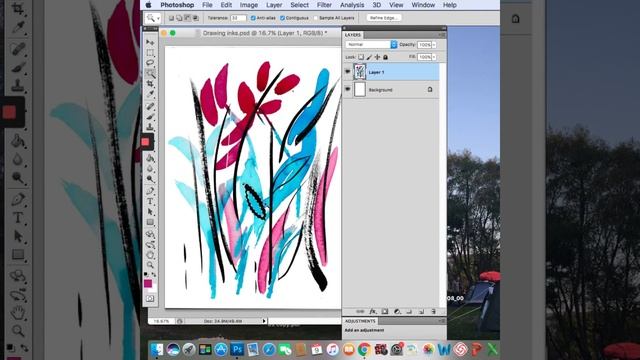Click the Refine Edge button

(x=384, y=18)
